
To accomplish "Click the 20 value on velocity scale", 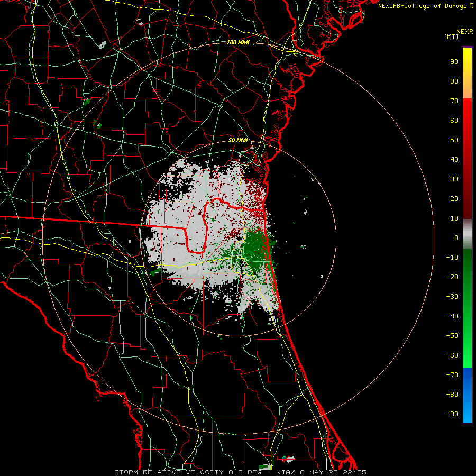I will click(454, 198).
